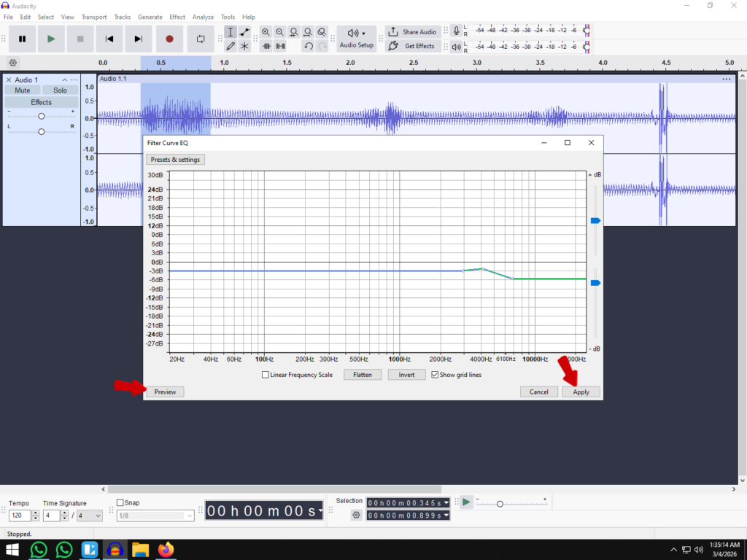Open the Audio Setup dropdown
The width and height of the screenshot is (747, 560).
(x=356, y=39)
